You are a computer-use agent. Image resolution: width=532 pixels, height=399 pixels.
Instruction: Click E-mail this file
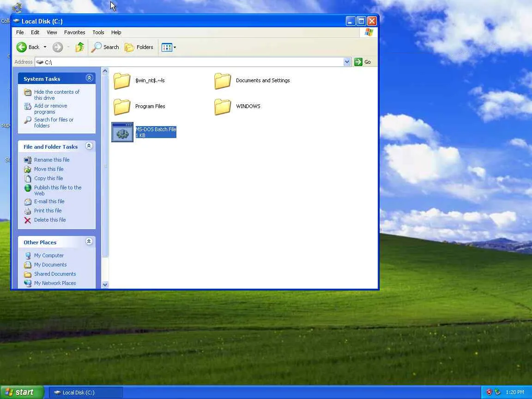(49, 201)
